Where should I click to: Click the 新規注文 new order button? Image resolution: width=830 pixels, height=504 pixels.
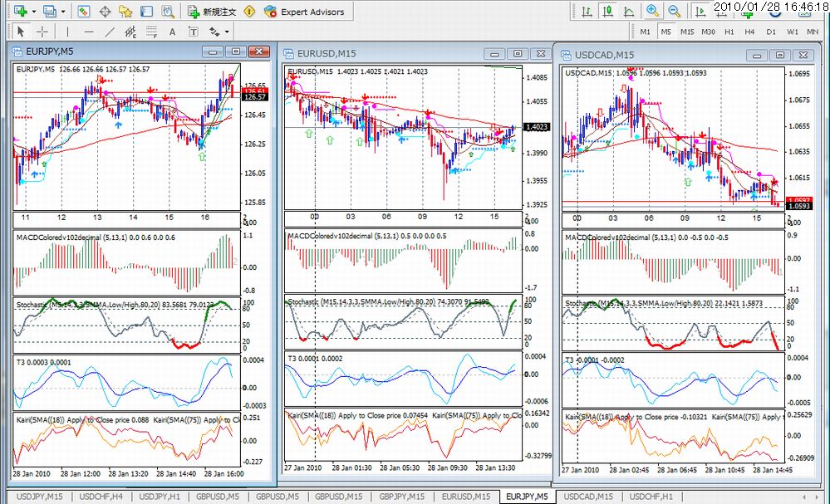click(212, 11)
